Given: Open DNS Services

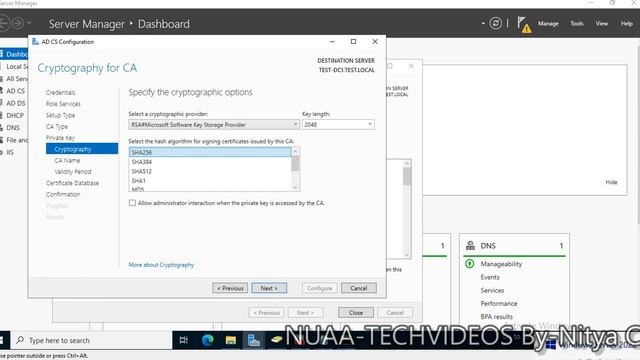Looking at the screenshot, I should click(492, 290).
